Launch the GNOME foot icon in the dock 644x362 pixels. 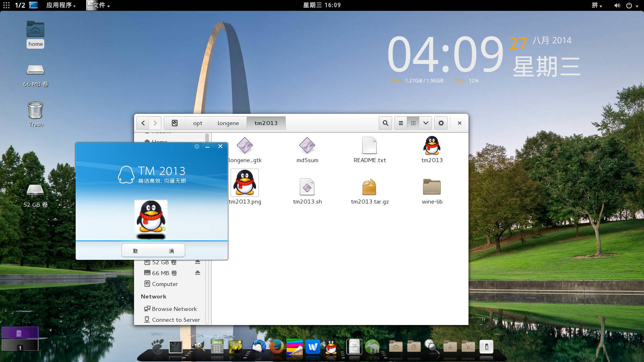157,346
